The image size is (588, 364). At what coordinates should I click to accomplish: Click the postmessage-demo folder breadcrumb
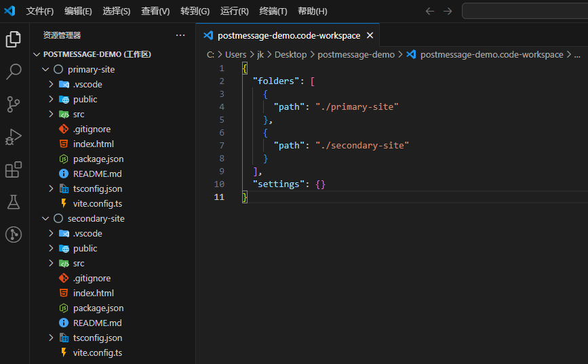(356, 55)
